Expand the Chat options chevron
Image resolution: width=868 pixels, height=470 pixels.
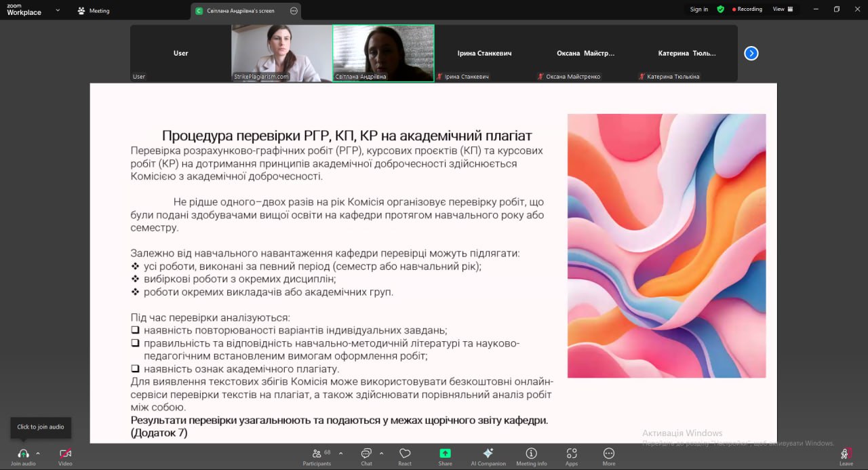381,453
